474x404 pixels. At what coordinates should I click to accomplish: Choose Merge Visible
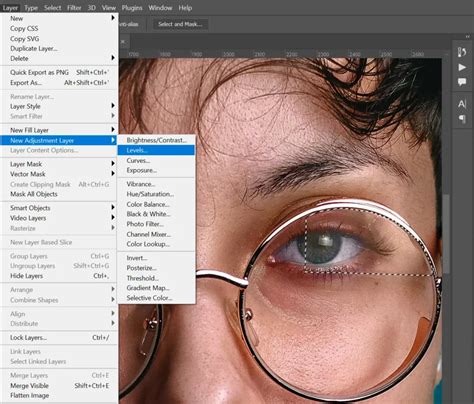click(59, 386)
